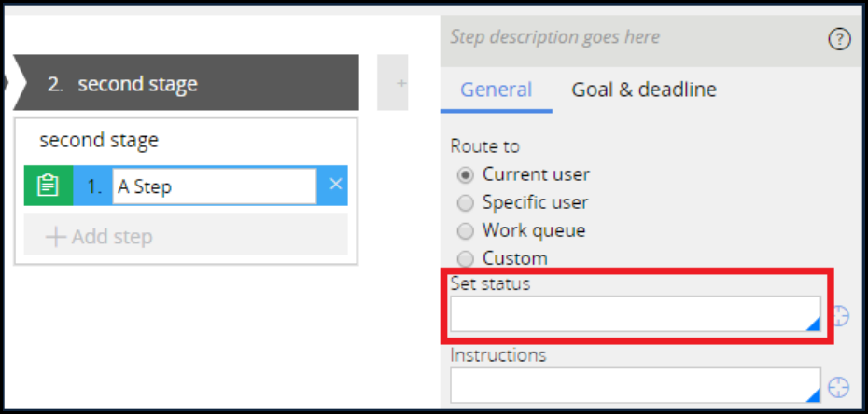Click the step description placeholder text
This screenshot has height=414, width=868.
(554, 38)
